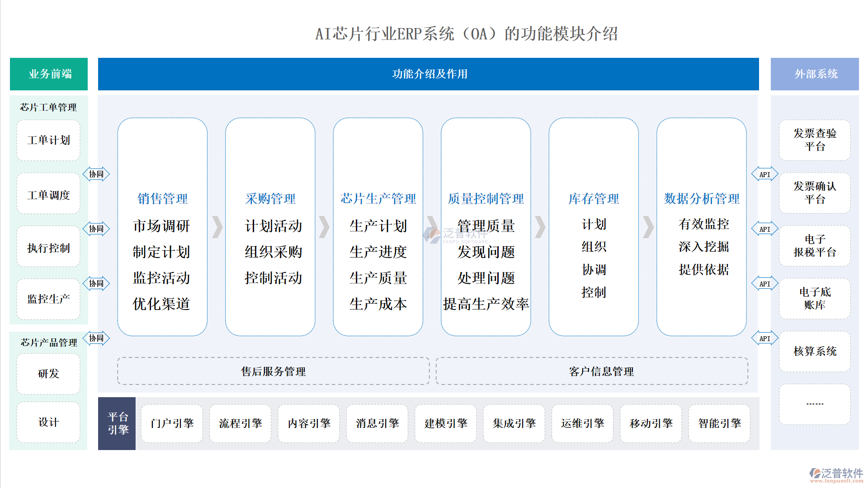Open the 质量控制管理 module card
Viewport: 868px width, 488px height.
[x=486, y=226]
